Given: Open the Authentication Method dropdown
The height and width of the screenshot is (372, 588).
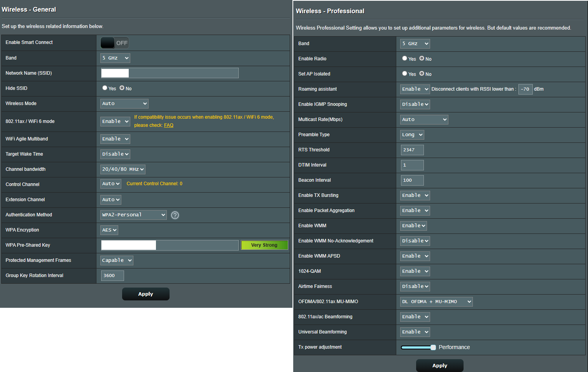Looking at the screenshot, I should click(133, 215).
